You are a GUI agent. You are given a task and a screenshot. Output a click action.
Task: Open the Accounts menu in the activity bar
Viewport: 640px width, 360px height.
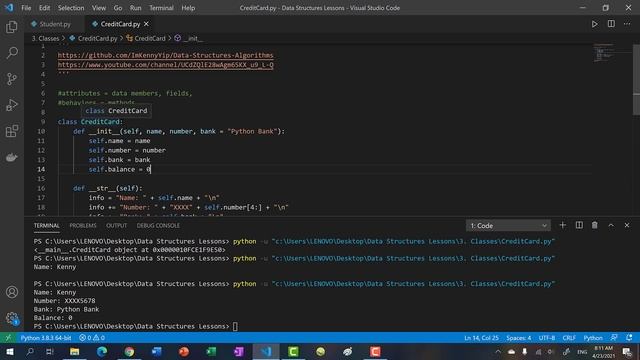pos(12,292)
